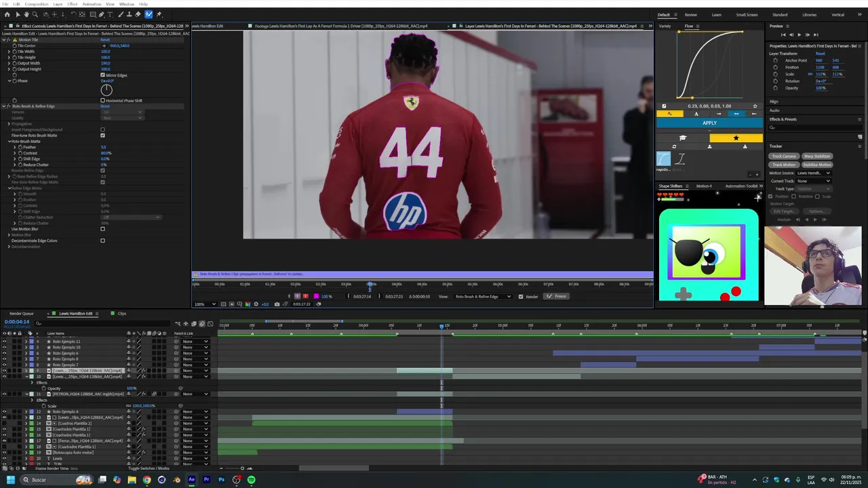This screenshot has width=868, height=488.
Task: Pick the Brush tool
Action: [121, 14]
